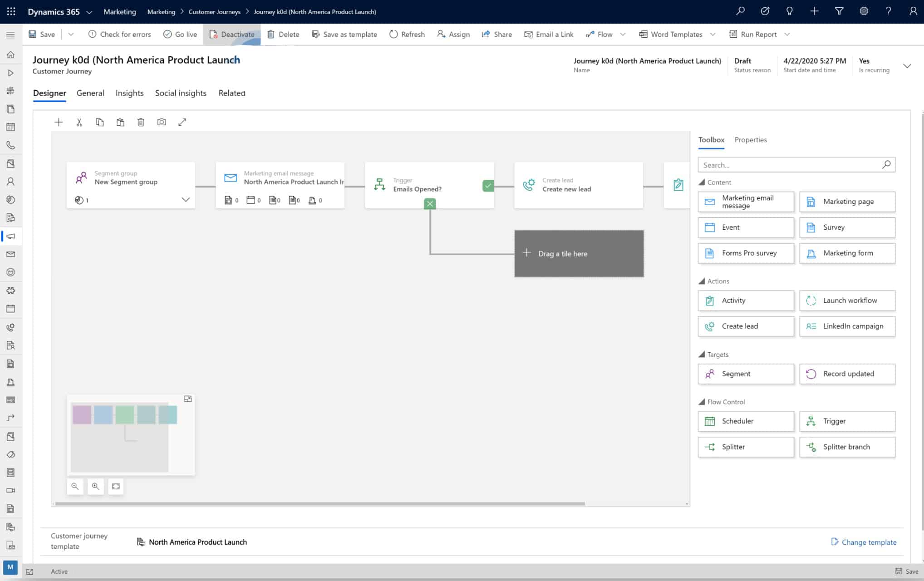Open the user account icon
The image size is (924, 581).
click(913, 11)
